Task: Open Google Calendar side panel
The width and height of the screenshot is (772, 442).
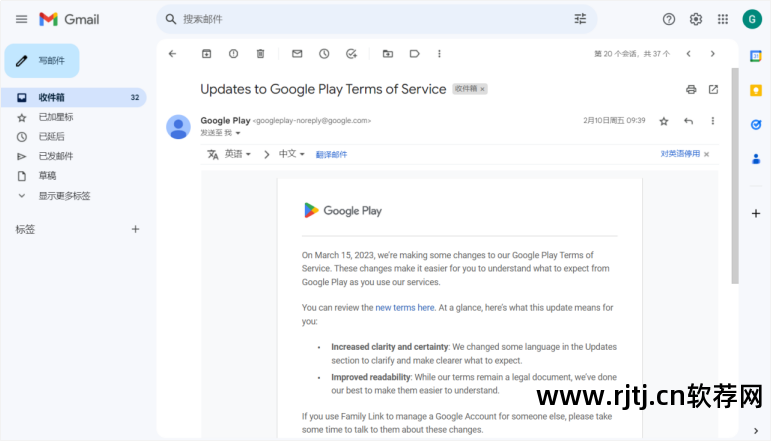Action: 756,56
